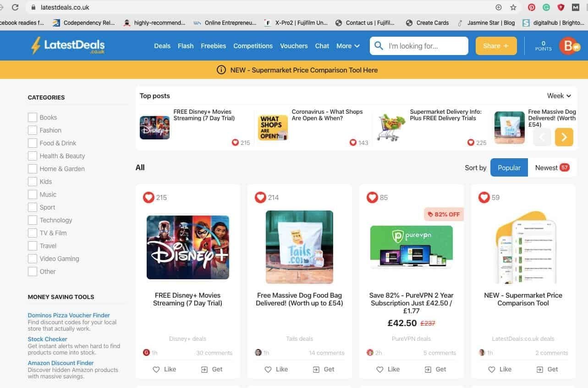Click the Grammarly extension icon
588x388 pixels.
(x=546, y=7)
